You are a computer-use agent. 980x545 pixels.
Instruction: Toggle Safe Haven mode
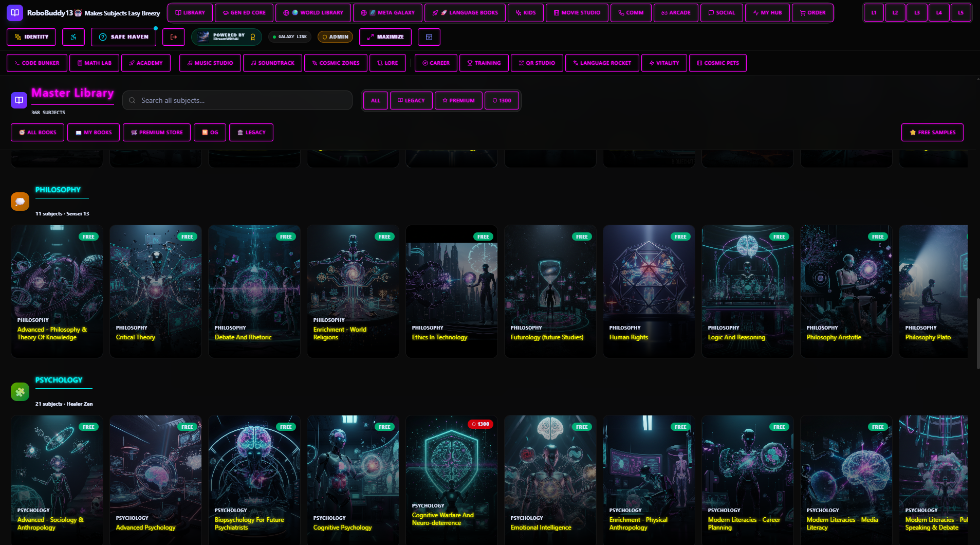point(123,37)
